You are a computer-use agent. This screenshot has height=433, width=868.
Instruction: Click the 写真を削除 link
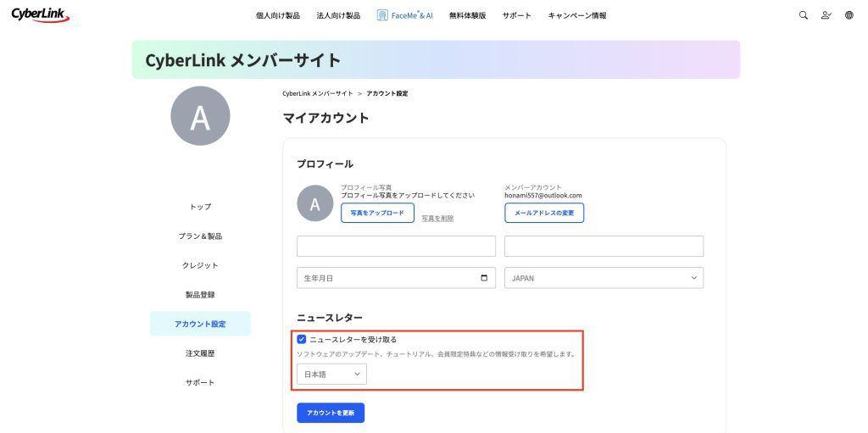pyautogui.click(x=437, y=218)
